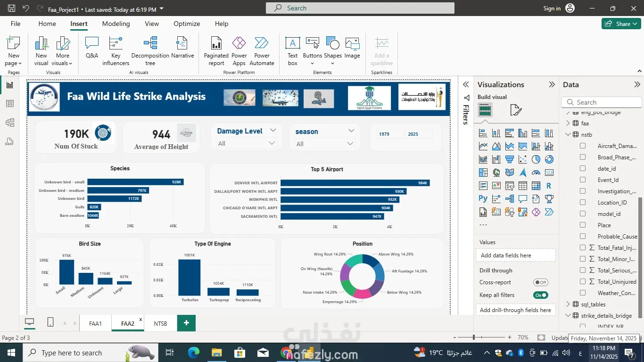Open DAX query view in sidebar

(10, 141)
